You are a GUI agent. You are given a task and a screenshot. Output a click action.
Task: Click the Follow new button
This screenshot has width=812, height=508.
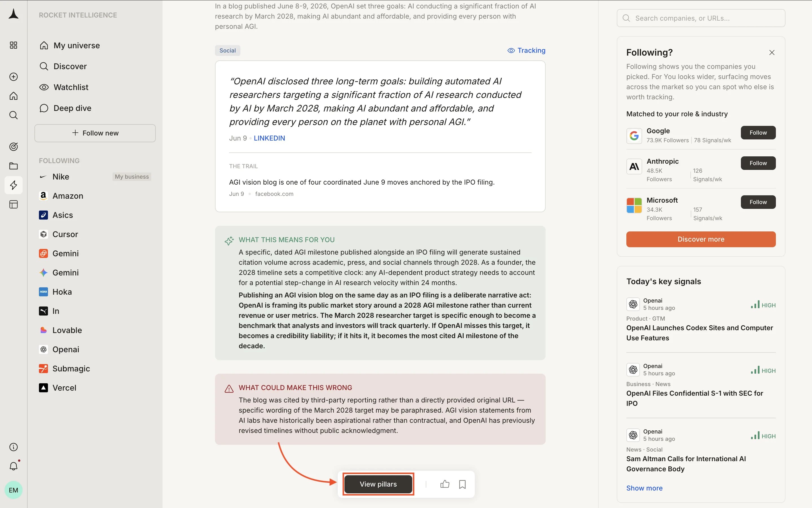(95, 133)
